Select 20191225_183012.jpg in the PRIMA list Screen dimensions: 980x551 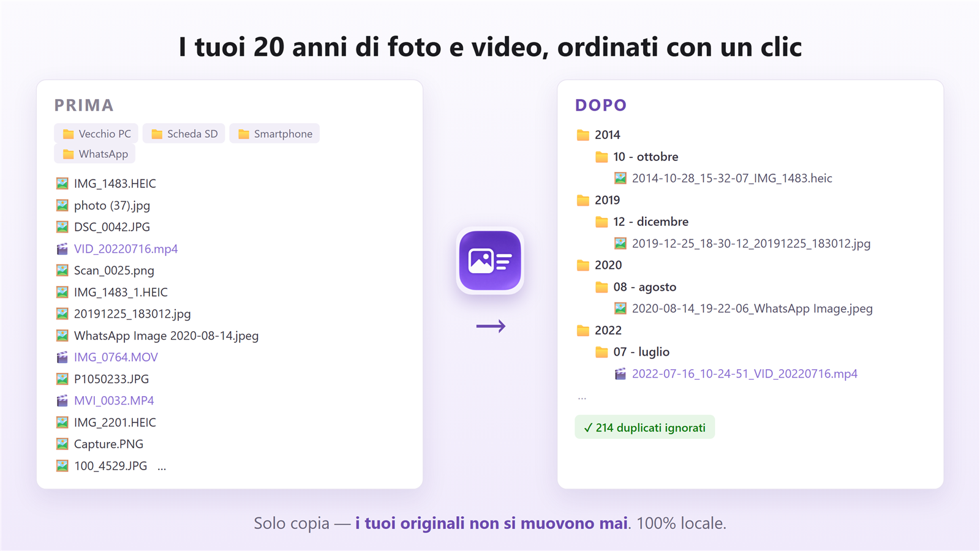(132, 314)
